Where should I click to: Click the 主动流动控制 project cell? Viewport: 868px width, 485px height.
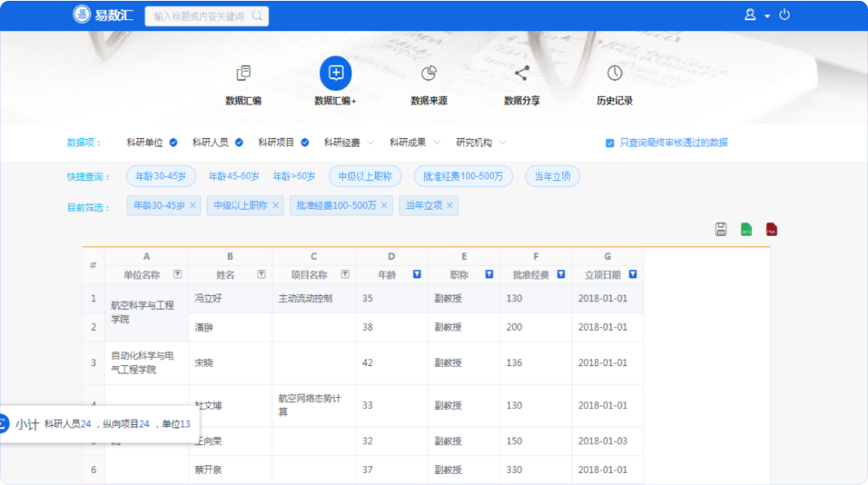coord(314,298)
